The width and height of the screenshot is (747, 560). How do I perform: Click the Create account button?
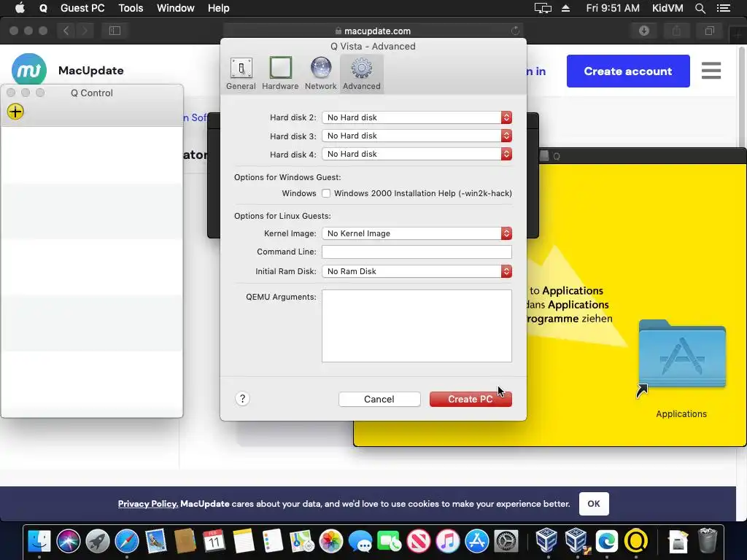(628, 71)
